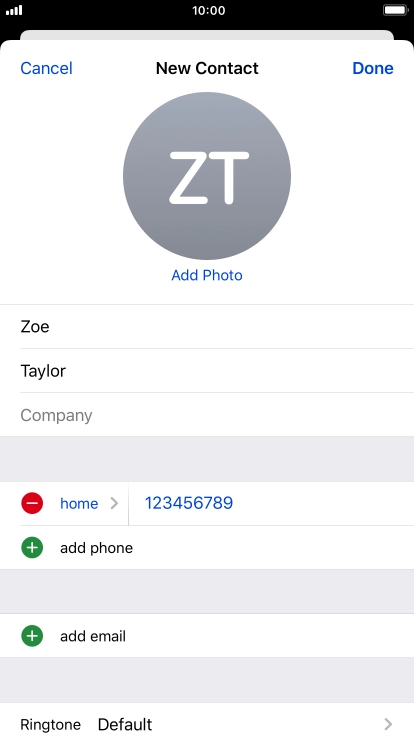Screen dimensions: 414x736
Task: Tap the chevron next to home label
Action: 114,503
